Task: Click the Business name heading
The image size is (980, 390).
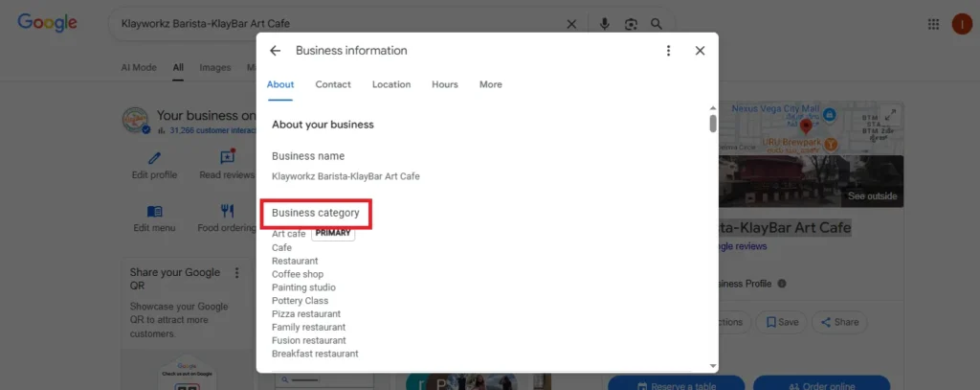Action: [308, 156]
